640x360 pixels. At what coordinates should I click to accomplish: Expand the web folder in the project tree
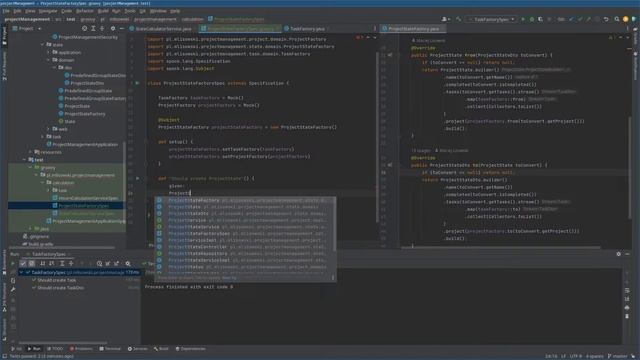49,129
